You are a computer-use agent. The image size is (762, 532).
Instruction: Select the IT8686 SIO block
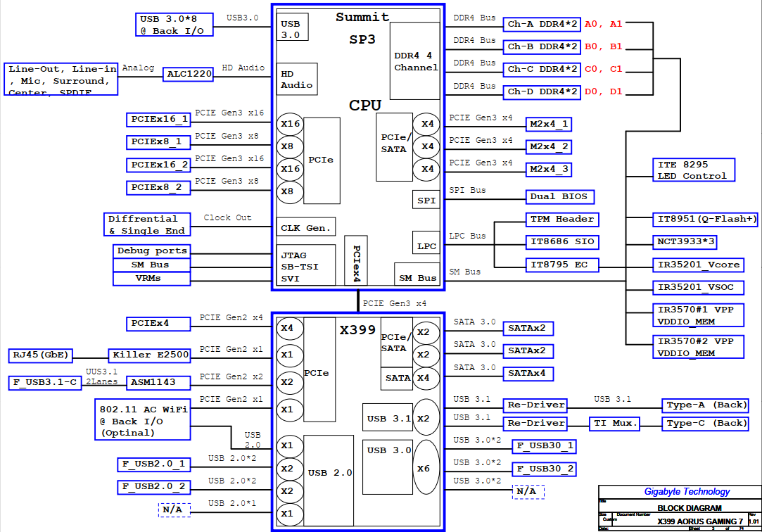click(561, 242)
